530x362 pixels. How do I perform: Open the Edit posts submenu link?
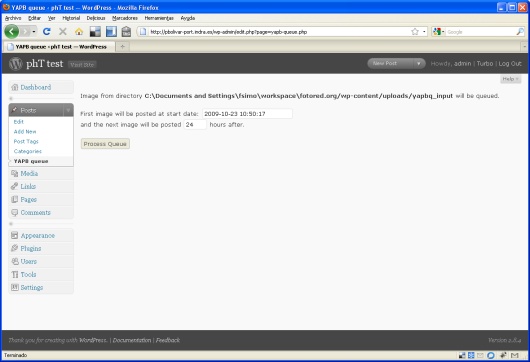pyautogui.click(x=19, y=122)
